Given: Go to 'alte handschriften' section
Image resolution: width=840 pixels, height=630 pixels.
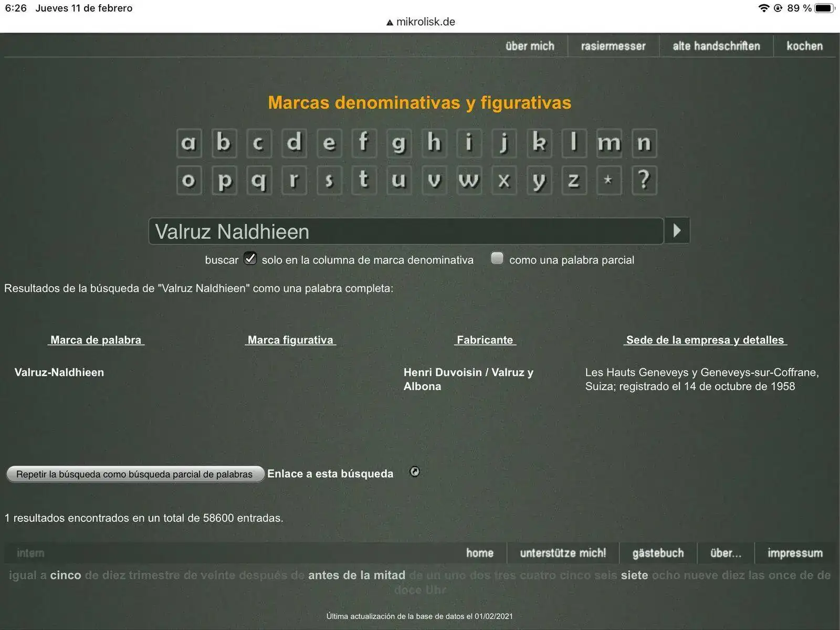Looking at the screenshot, I should 716,46.
